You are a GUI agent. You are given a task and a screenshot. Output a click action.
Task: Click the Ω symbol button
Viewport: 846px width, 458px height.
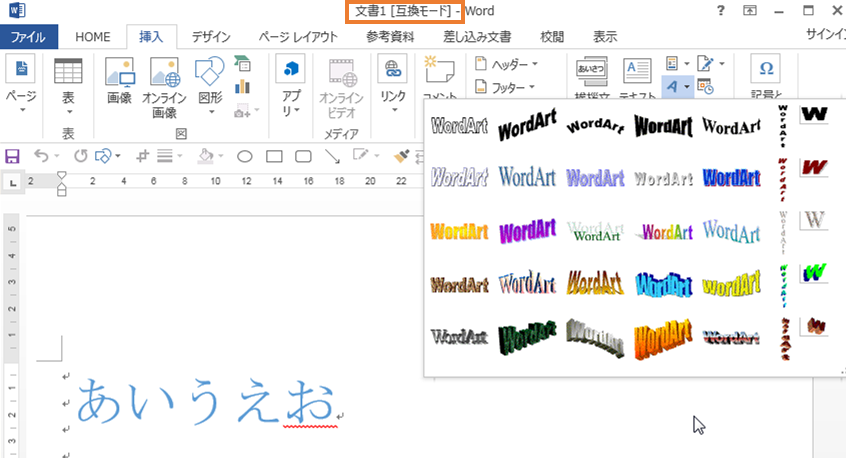tap(766, 69)
